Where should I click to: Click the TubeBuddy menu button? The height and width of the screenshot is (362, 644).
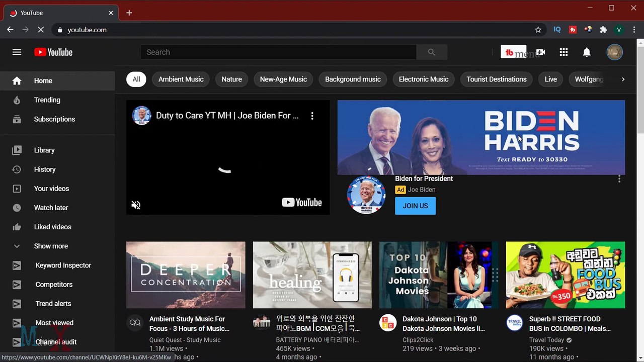pos(514,52)
